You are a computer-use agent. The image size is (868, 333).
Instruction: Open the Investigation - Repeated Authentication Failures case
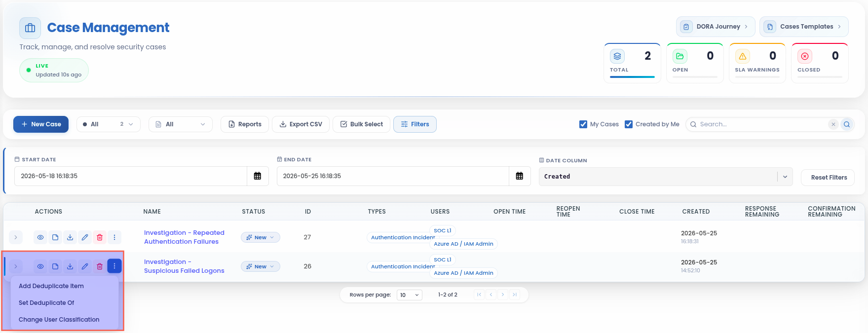(x=184, y=237)
